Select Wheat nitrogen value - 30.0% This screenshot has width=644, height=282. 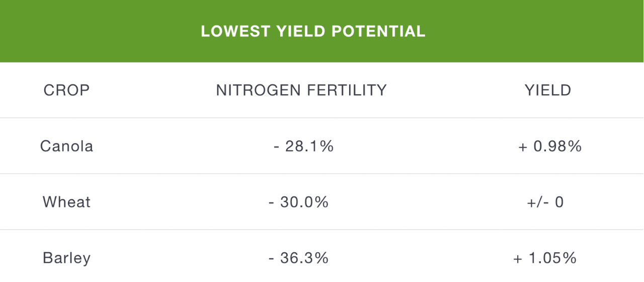point(299,202)
